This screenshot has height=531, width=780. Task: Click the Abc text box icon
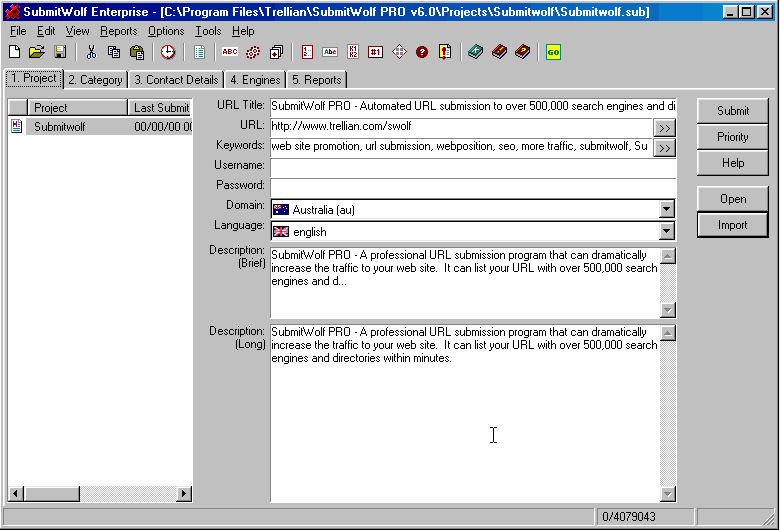pyautogui.click(x=330, y=52)
